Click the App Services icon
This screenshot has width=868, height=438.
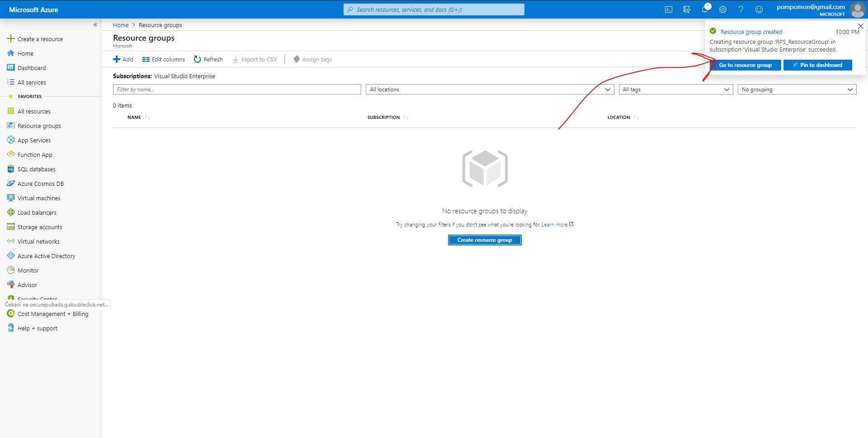11,140
